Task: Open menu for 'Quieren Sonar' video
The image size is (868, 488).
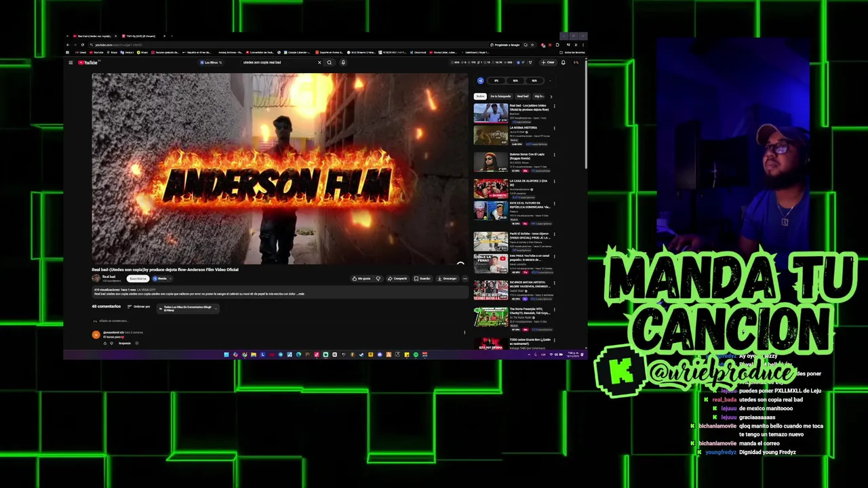Action: coord(554,155)
